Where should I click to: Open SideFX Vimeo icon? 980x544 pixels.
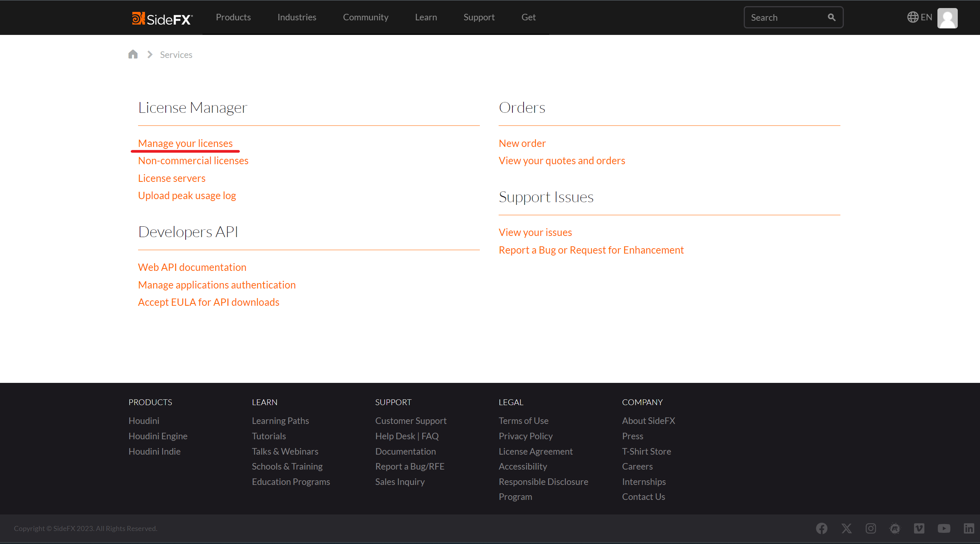coord(919,528)
